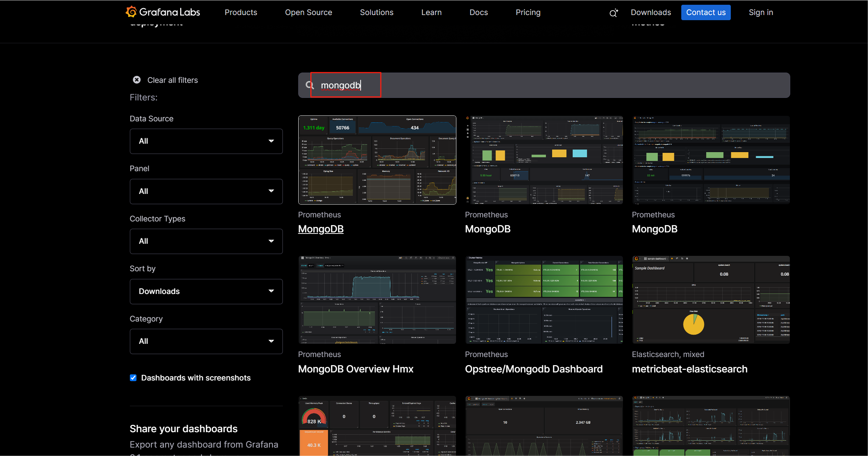
Task: Click the Grafana Labs logo
Action: tap(163, 12)
